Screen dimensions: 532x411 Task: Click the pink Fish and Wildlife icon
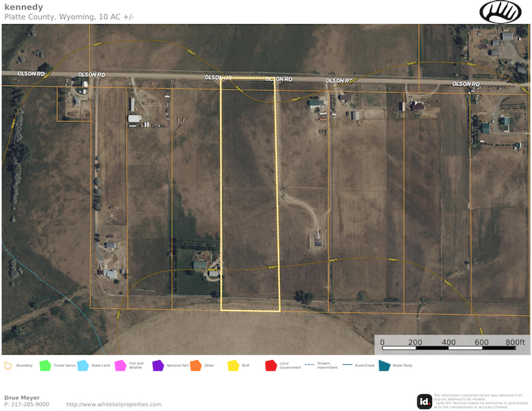(x=120, y=365)
